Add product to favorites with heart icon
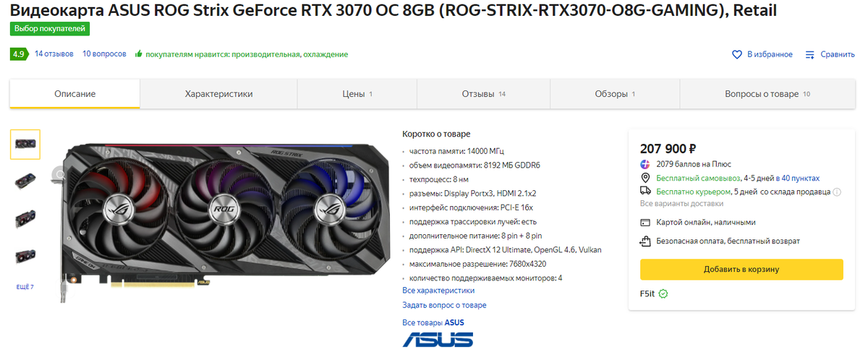The width and height of the screenshot is (868, 360). coord(737,54)
